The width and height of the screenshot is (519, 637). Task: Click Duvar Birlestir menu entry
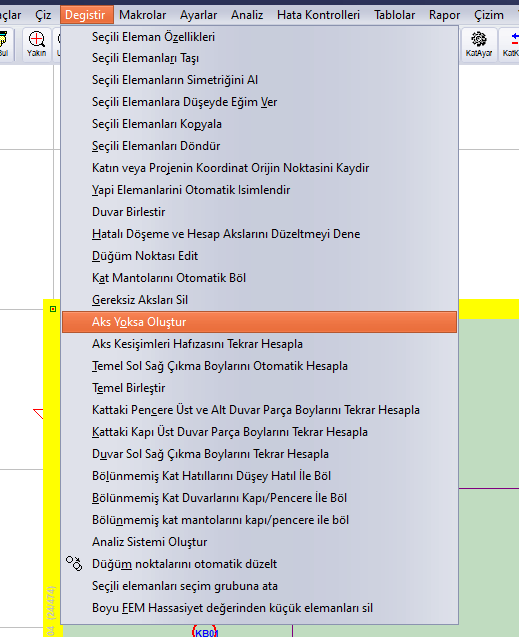(260, 212)
